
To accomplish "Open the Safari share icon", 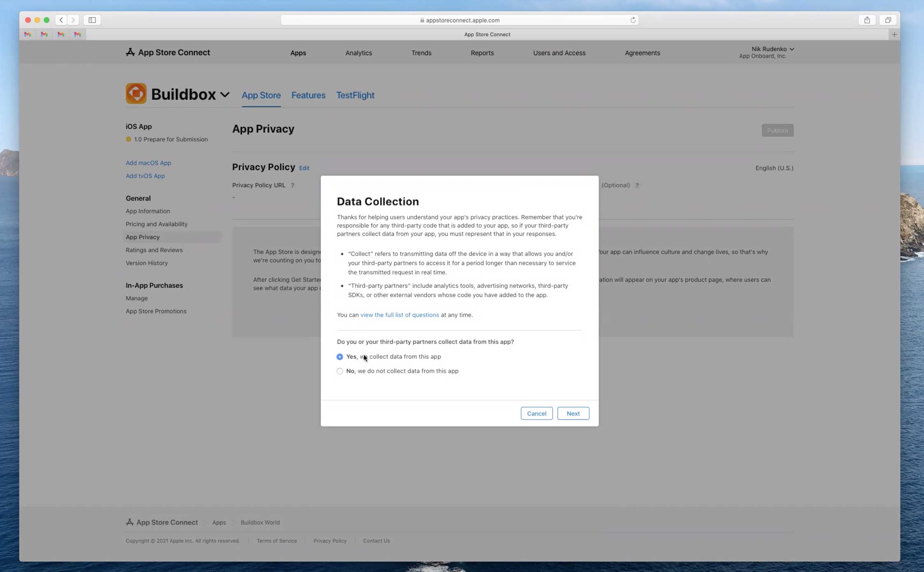I will [x=867, y=20].
